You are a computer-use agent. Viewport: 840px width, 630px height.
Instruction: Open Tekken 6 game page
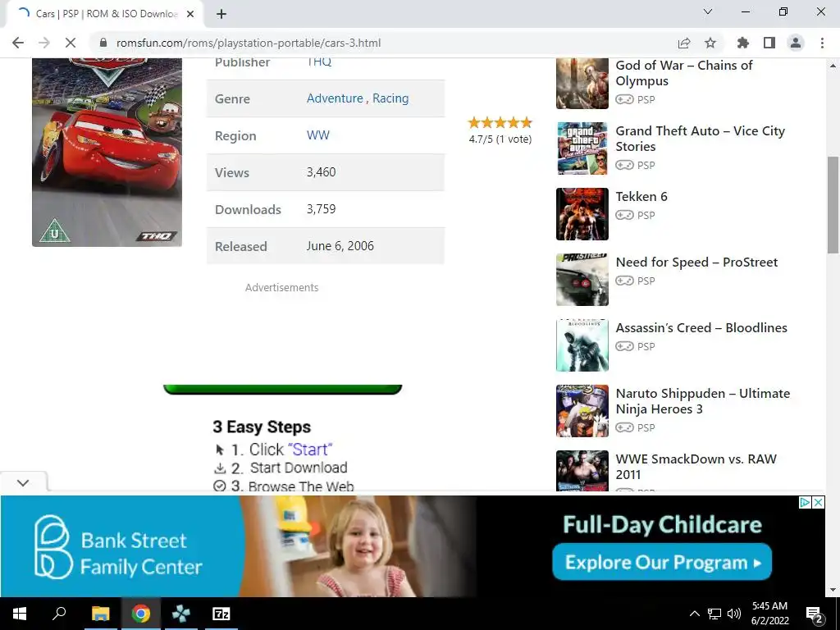(641, 197)
